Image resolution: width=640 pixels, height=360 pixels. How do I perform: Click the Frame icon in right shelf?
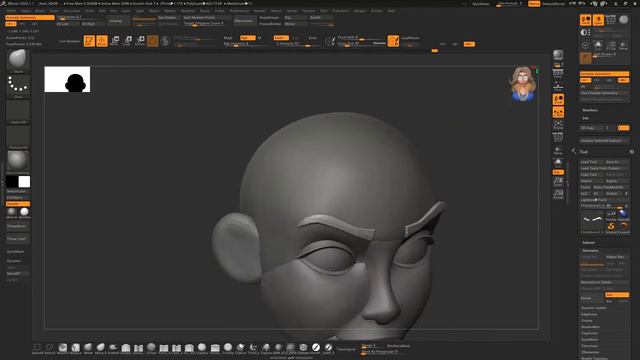coord(558,125)
